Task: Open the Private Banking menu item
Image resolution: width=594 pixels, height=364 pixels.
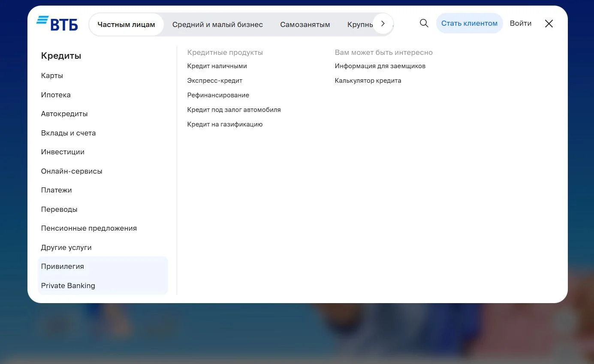Action: [x=68, y=286]
